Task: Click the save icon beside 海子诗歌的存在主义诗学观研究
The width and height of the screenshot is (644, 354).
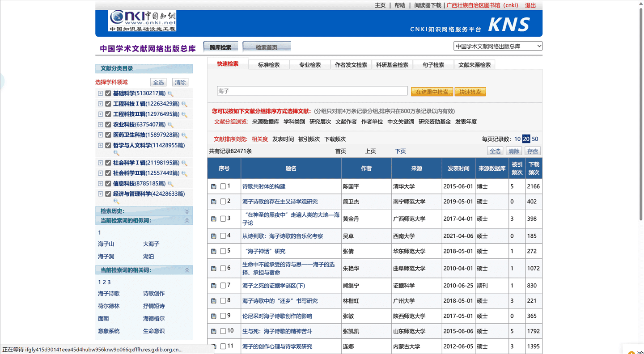Action: [x=214, y=202]
